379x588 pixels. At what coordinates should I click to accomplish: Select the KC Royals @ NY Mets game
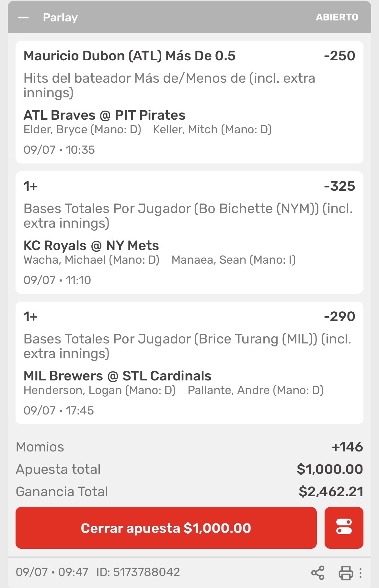(91, 246)
